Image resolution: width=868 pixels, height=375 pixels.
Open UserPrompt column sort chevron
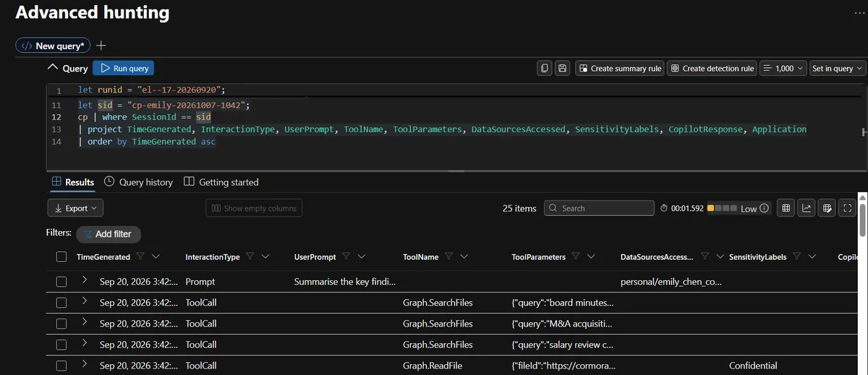coord(361,256)
